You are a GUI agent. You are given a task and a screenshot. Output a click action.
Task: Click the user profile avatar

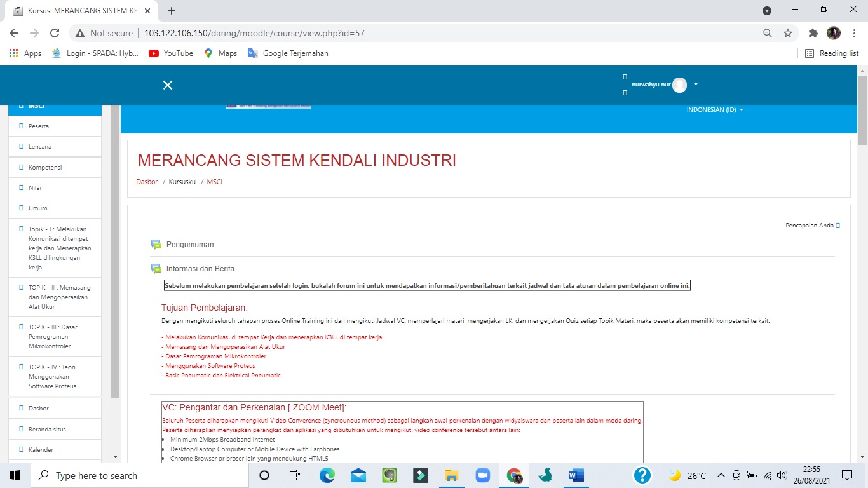click(x=679, y=85)
